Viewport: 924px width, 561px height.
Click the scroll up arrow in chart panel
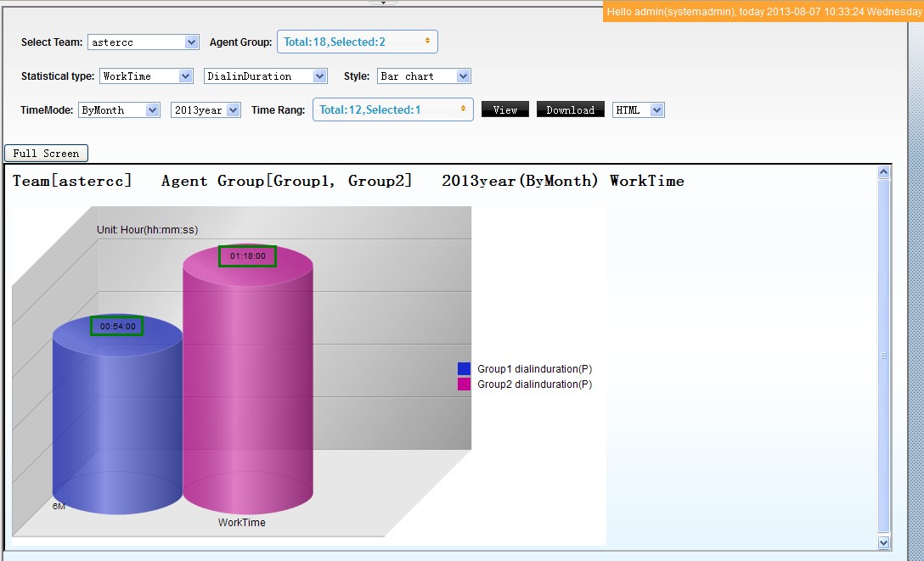click(883, 173)
